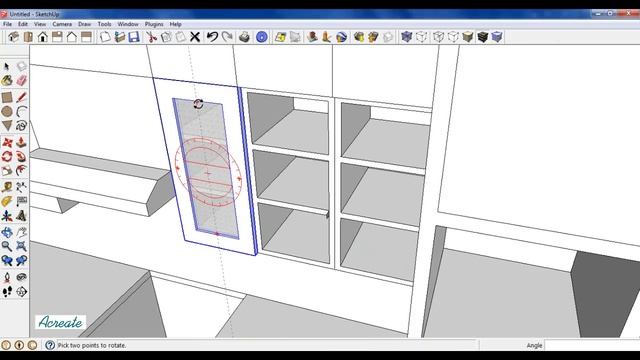This screenshot has height=360, width=640.
Task: Select the Freehand tool
Action: (21, 126)
